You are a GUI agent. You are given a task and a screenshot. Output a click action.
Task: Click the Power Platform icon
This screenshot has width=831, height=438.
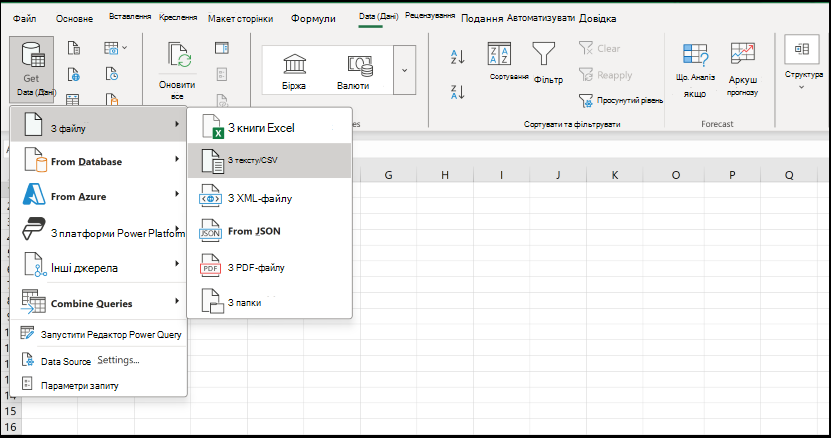click(x=33, y=229)
